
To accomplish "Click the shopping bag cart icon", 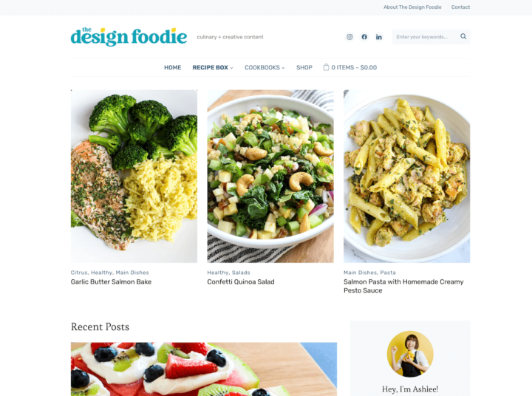I will point(326,67).
